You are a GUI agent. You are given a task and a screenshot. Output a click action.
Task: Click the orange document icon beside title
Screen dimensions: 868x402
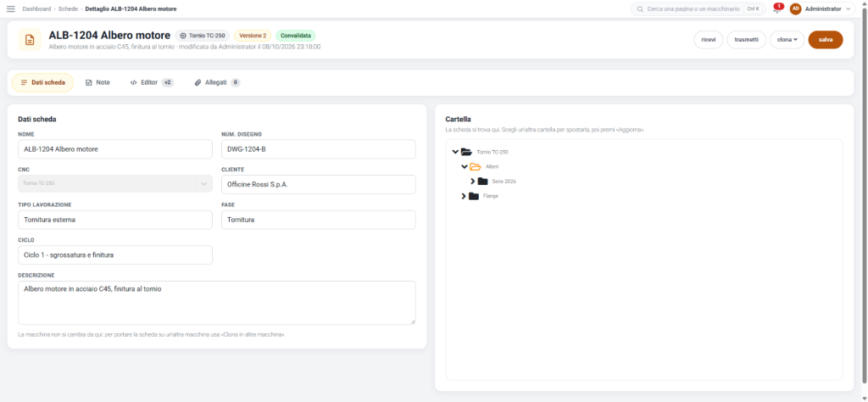[30, 40]
